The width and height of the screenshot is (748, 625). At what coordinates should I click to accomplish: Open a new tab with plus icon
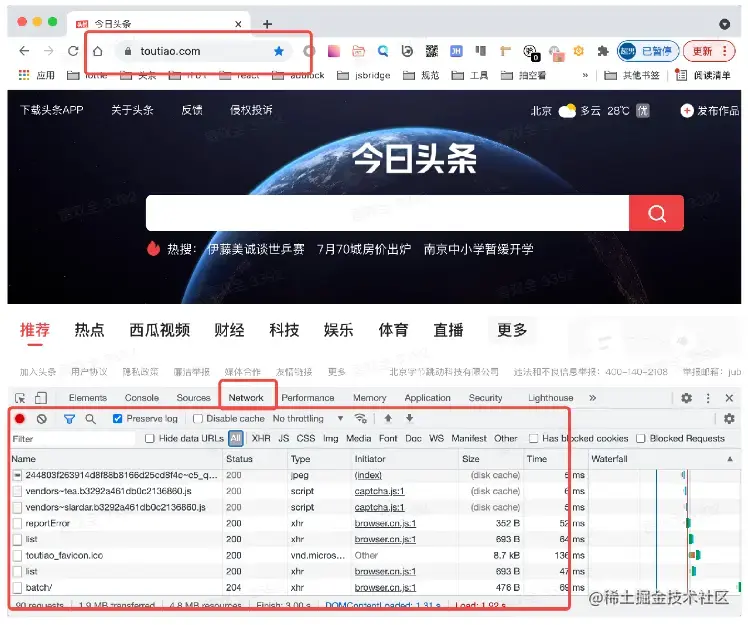(268, 24)
